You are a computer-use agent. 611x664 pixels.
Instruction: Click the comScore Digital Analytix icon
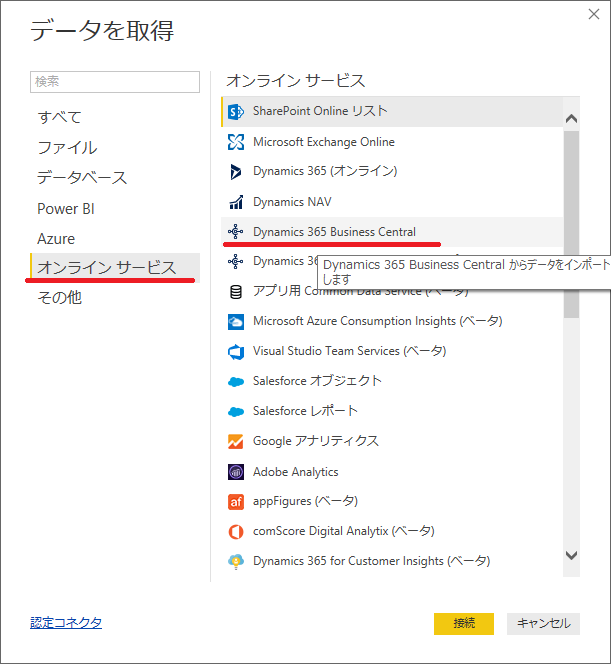(236, 531)
